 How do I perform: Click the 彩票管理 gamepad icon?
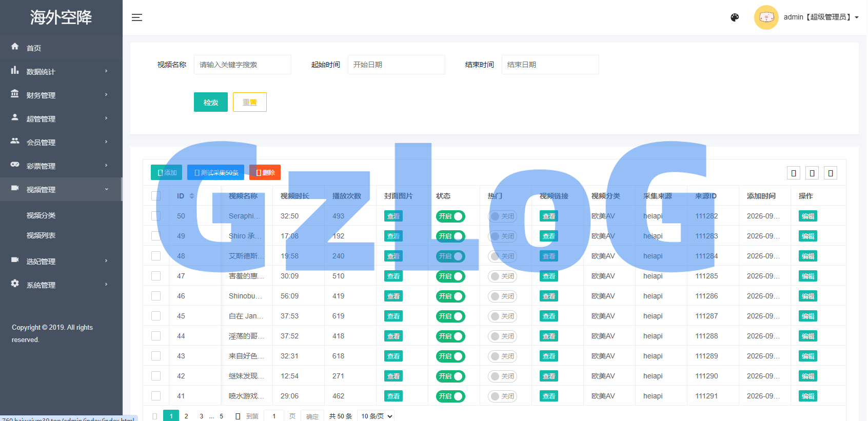(x=15, y=165)
